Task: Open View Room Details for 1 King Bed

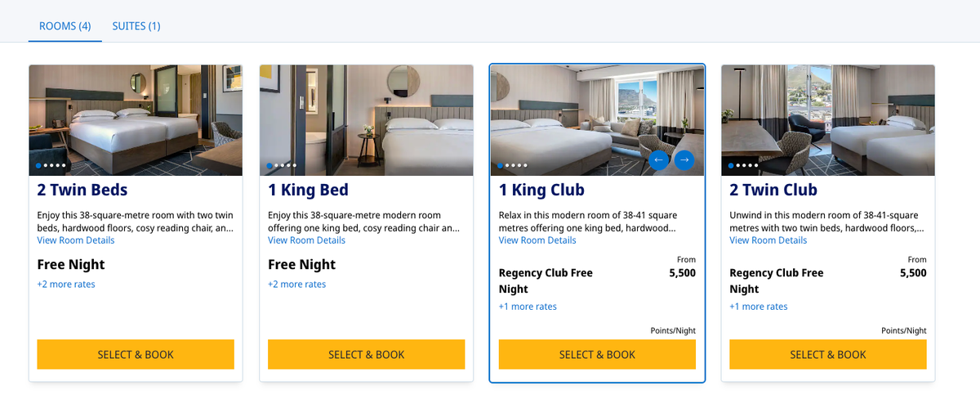Action: (306, 240)
